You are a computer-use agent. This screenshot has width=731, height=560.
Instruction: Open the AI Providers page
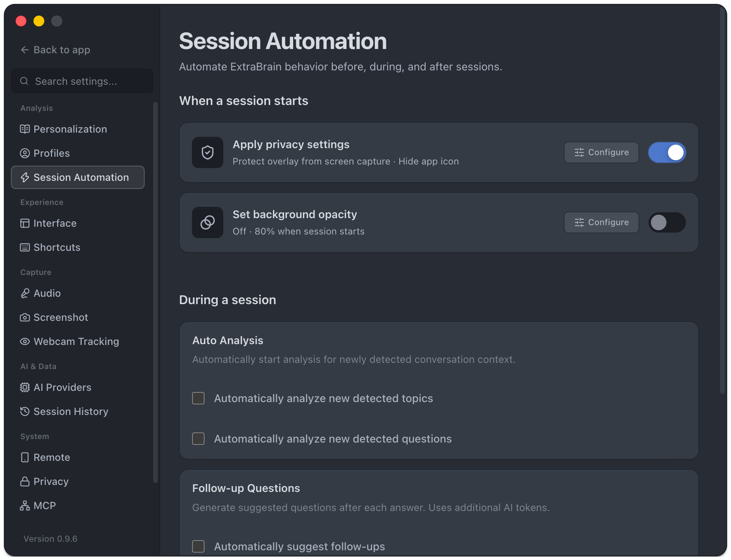click(x=78, y=387)
